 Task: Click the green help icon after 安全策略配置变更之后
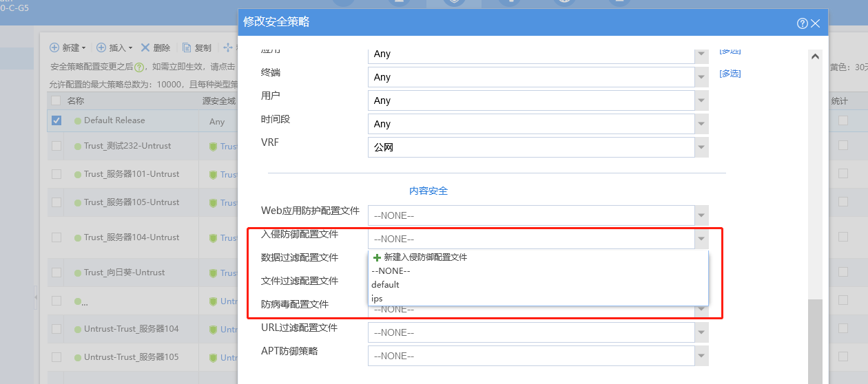[139, 67]
